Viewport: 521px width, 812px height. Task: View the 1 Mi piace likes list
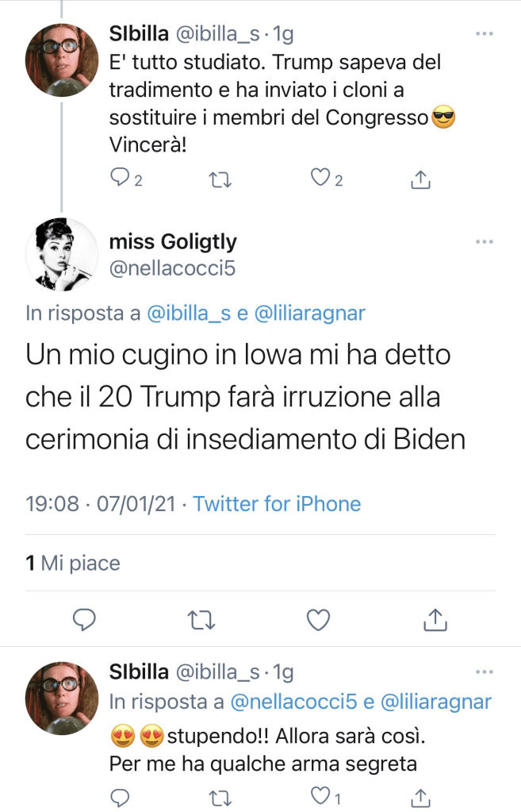coord(73,564)
